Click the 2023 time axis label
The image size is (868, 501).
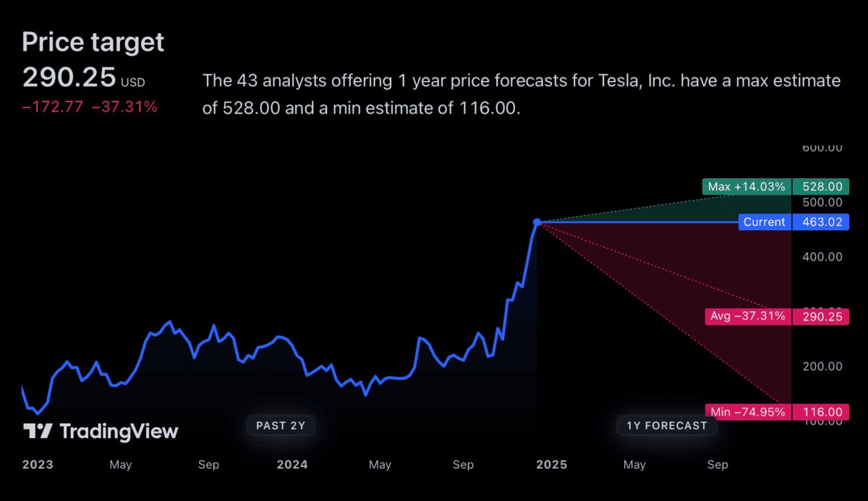tap(38, 465)
